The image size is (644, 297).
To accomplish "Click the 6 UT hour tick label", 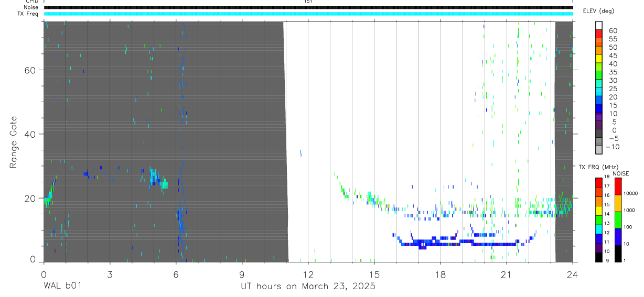I will [176, 273].
